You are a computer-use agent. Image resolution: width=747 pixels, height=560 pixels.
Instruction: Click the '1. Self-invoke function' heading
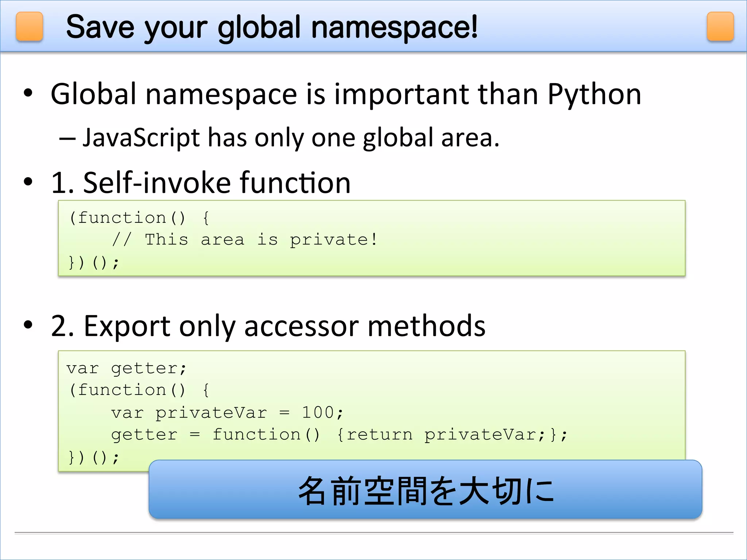point(201,182)
